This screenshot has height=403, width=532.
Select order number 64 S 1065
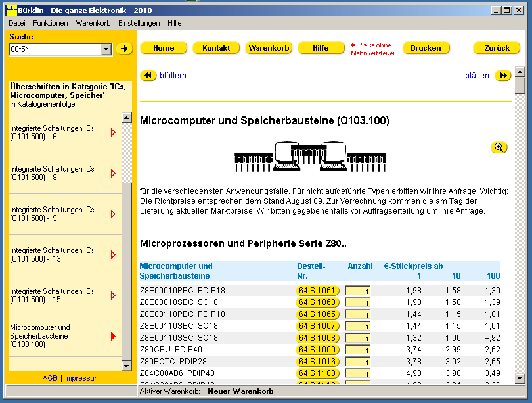point(317,314)
